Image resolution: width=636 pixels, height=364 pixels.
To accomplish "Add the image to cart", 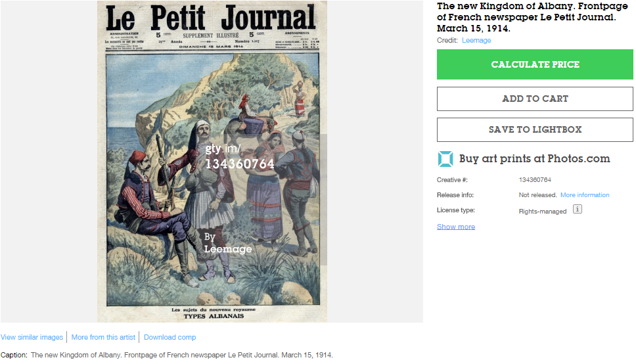I will click(535, 99).
